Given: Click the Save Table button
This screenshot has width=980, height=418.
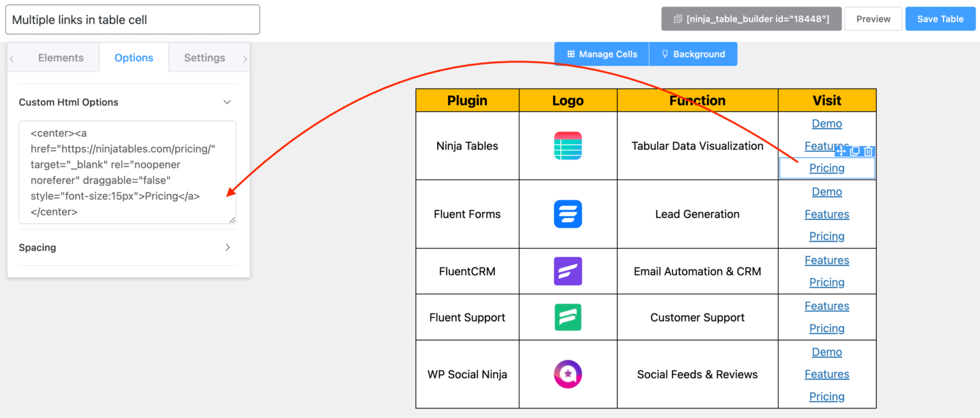Looking at the screenshot, I should click(x=940, y=19).
